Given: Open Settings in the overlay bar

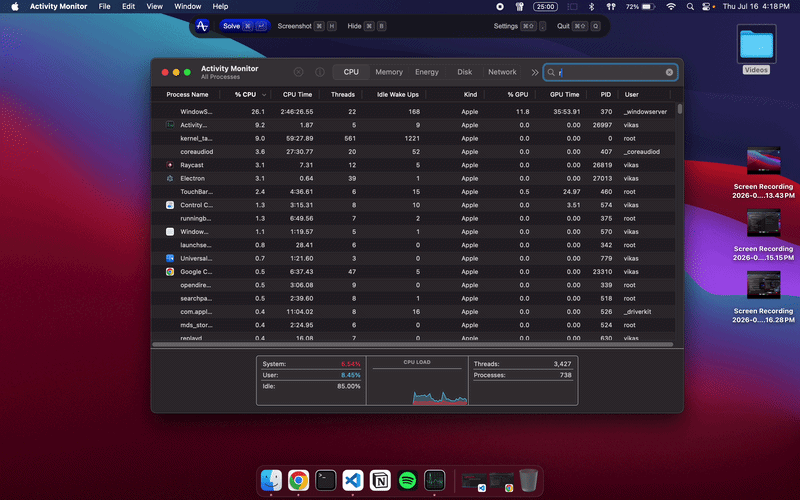Looking at the screenshot, I should (520, 26).
